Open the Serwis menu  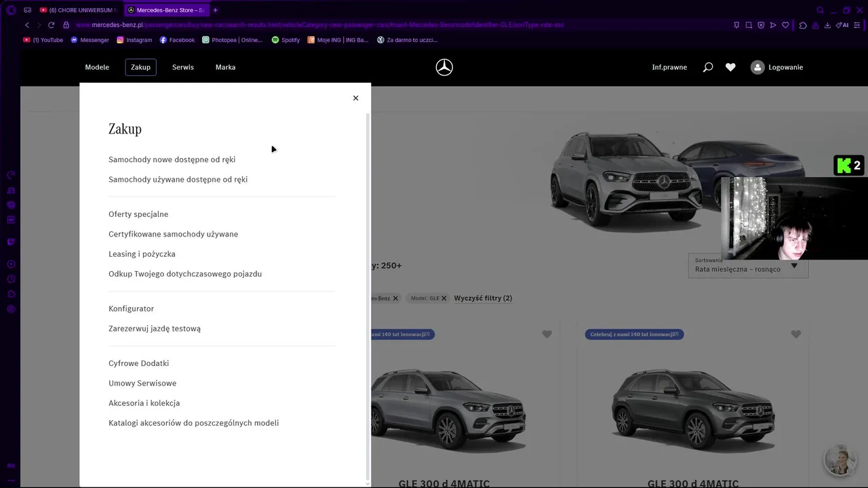coord(183,67)
